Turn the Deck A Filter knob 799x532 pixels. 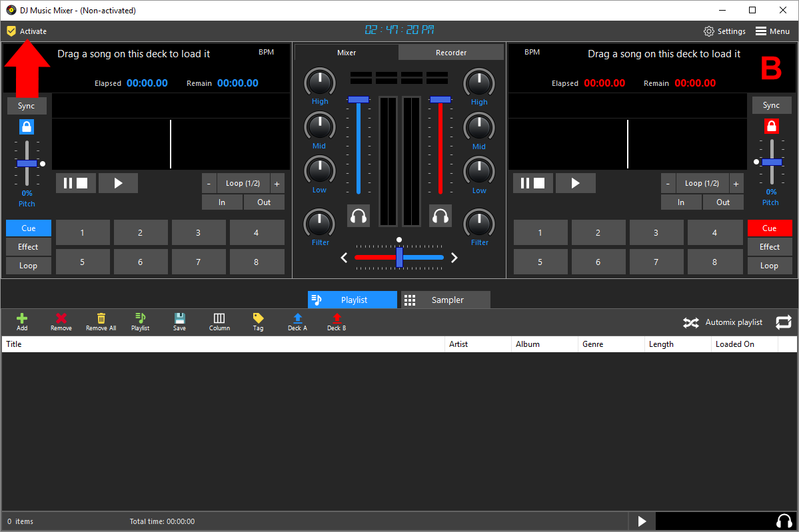pos(319,224)
